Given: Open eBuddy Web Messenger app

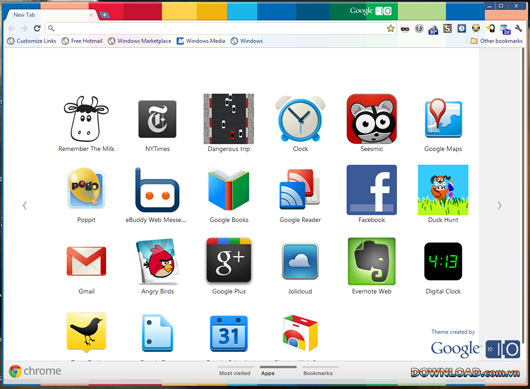Looking at the screenshot, I should click(157, 190).
